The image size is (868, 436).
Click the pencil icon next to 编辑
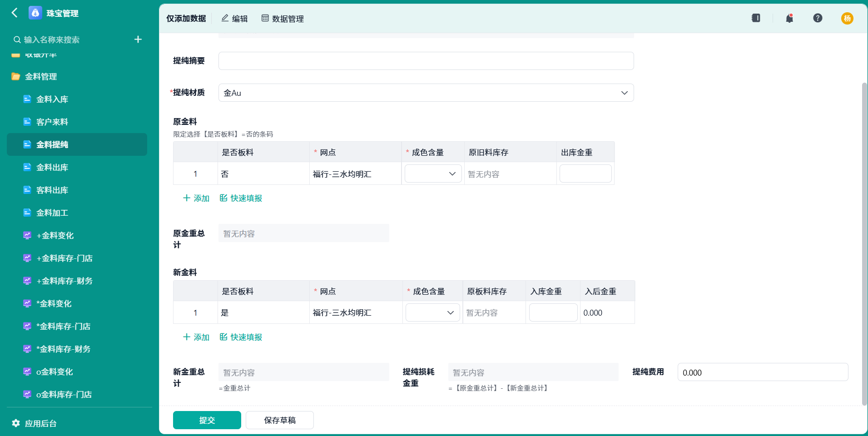point(225,18)
